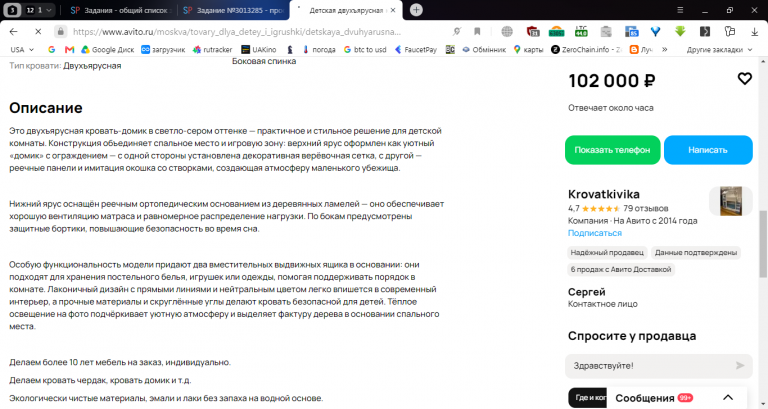Open the rutracker bookmark

213,49
